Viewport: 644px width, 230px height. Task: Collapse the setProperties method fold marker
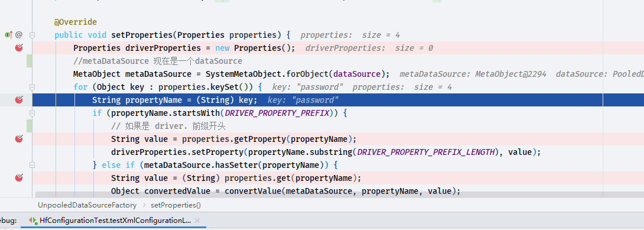point(32,35)
